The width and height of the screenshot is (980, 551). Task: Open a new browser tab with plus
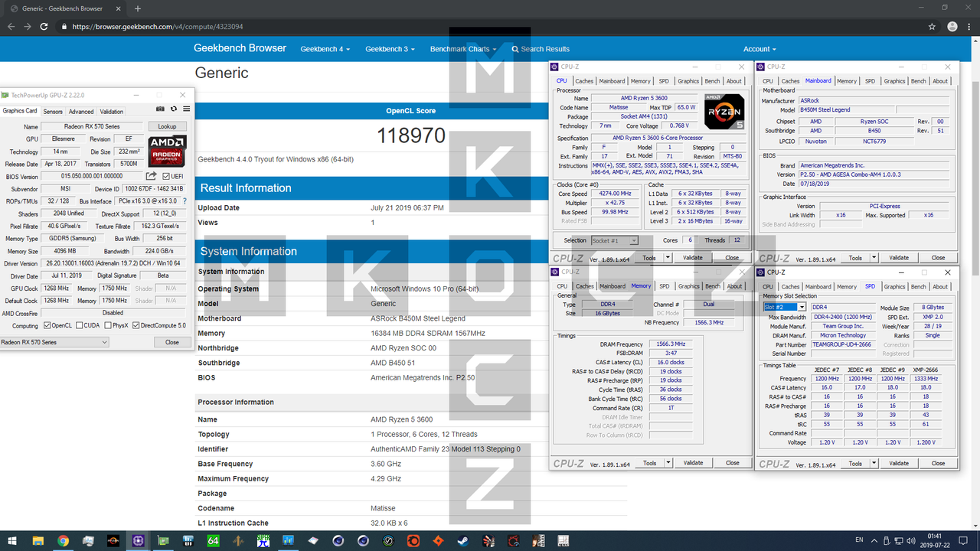[x=138, y=8]
